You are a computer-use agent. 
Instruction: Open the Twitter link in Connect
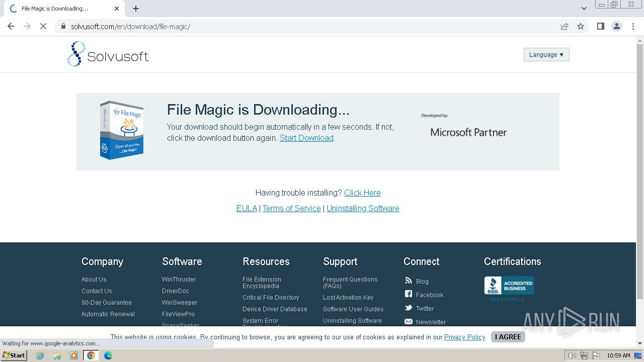pos(425,309)
